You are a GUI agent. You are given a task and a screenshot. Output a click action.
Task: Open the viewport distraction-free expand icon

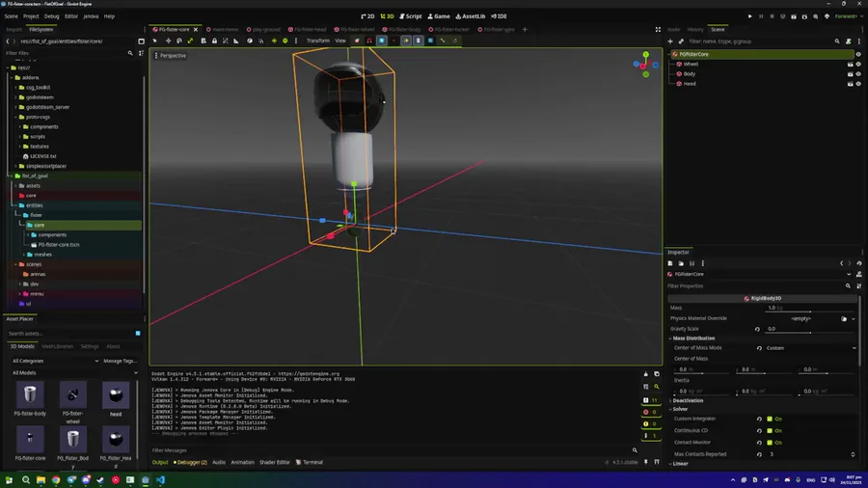pos(658,29)
